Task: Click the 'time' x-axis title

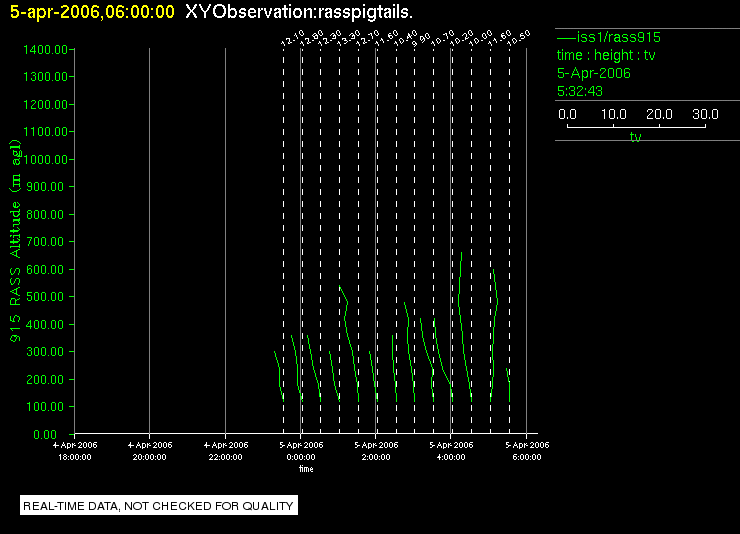Action: (x=306, y=469)
